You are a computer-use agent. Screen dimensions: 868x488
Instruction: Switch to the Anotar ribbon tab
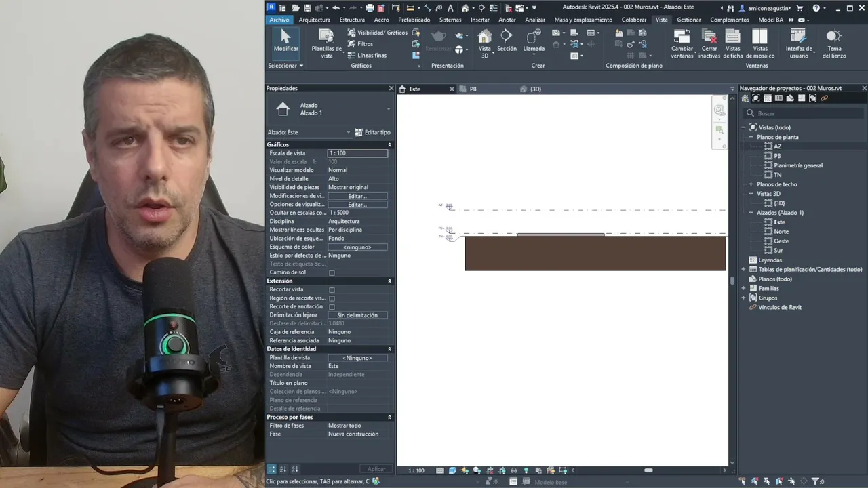507,20
